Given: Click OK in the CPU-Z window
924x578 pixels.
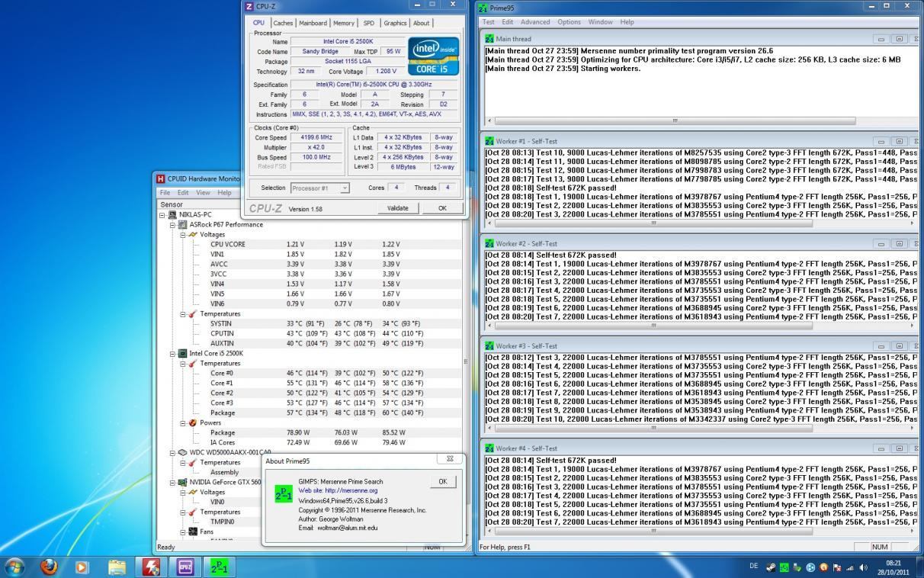Looking at the screenshot, I should pyautogui.click(x=442, y=207).
